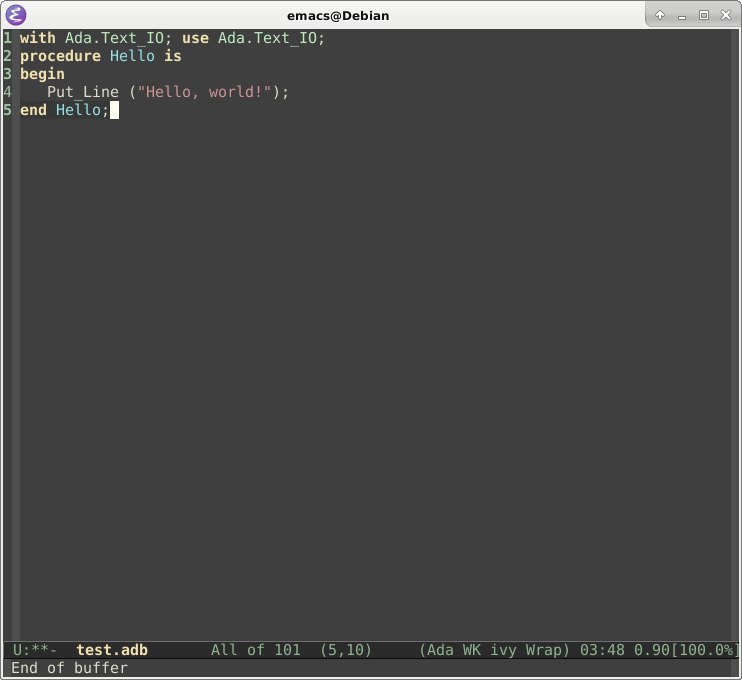The height and width of the screenshot is (680, 742).
Task: Click the Emacs logo icon in title bar
Action: (16, 15)
